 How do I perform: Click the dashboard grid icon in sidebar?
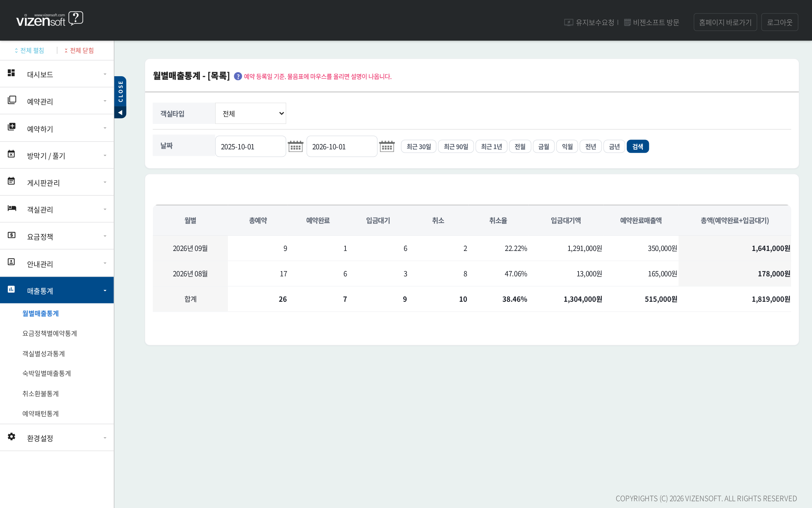coord(11,73)
